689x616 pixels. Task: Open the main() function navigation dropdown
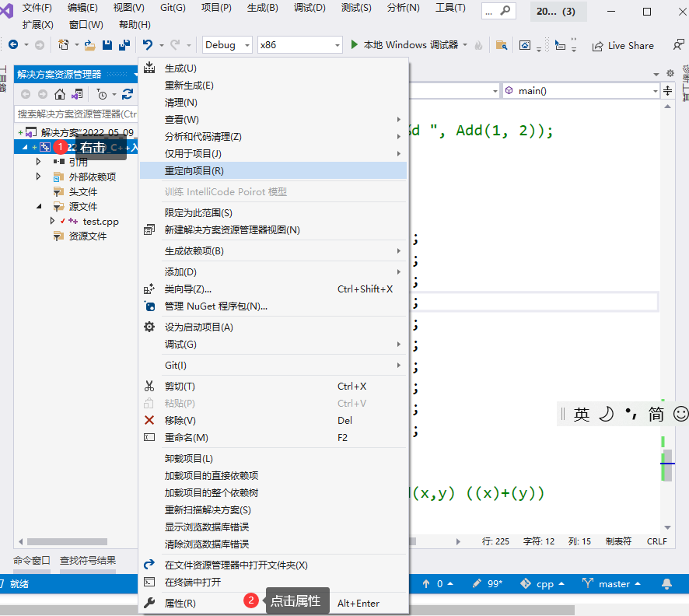[x=581, y=91]
